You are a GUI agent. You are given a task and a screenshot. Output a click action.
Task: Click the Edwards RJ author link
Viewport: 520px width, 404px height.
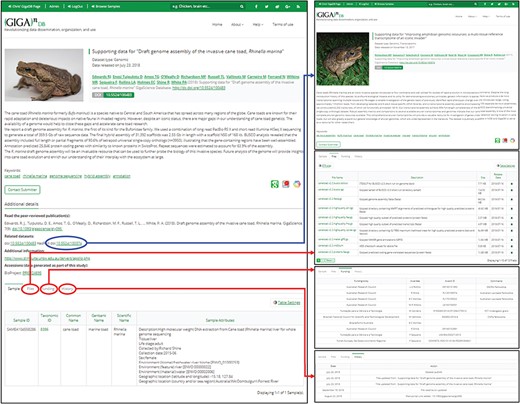(101, 77)
